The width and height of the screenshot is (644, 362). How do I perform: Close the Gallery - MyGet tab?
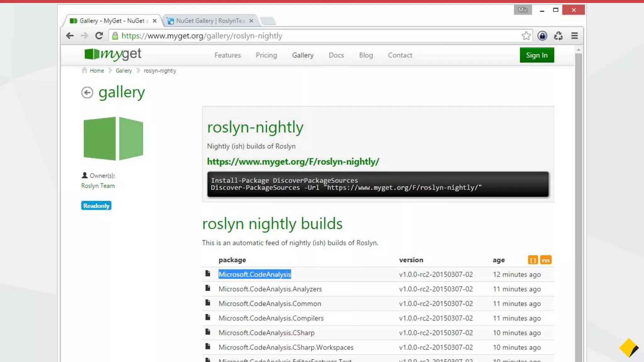click(x=154, y=21)
